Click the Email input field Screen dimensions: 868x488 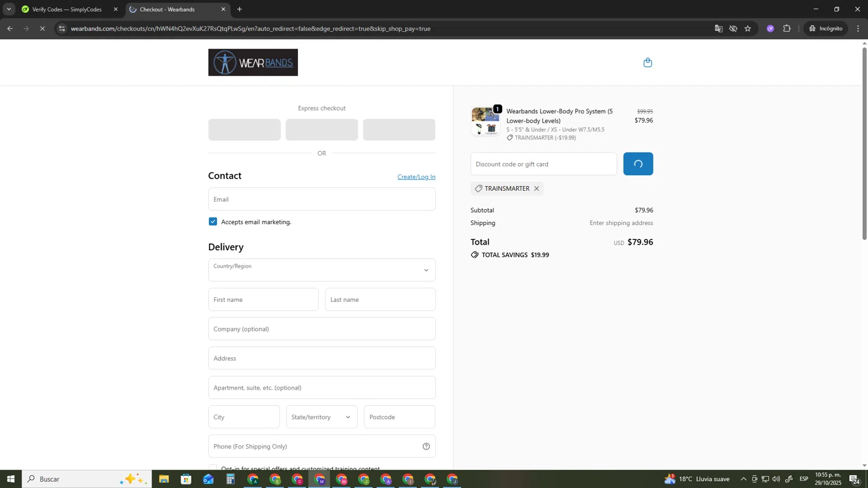coord(322,199)
